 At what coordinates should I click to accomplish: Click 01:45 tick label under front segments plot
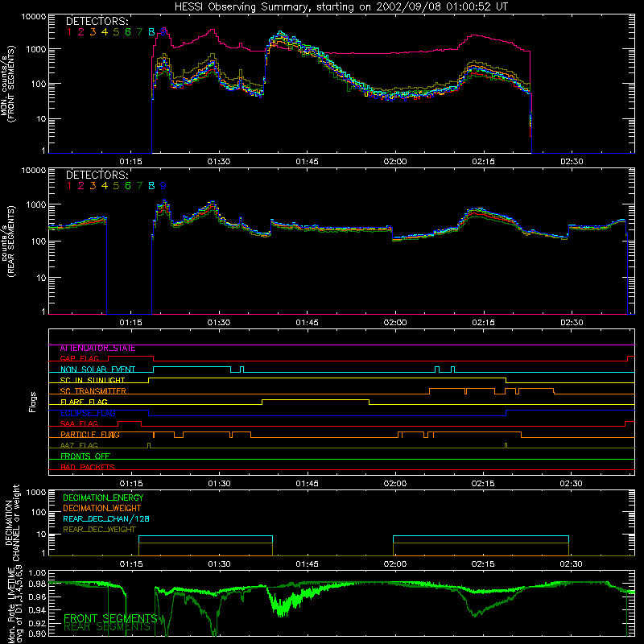pos(307,162)
